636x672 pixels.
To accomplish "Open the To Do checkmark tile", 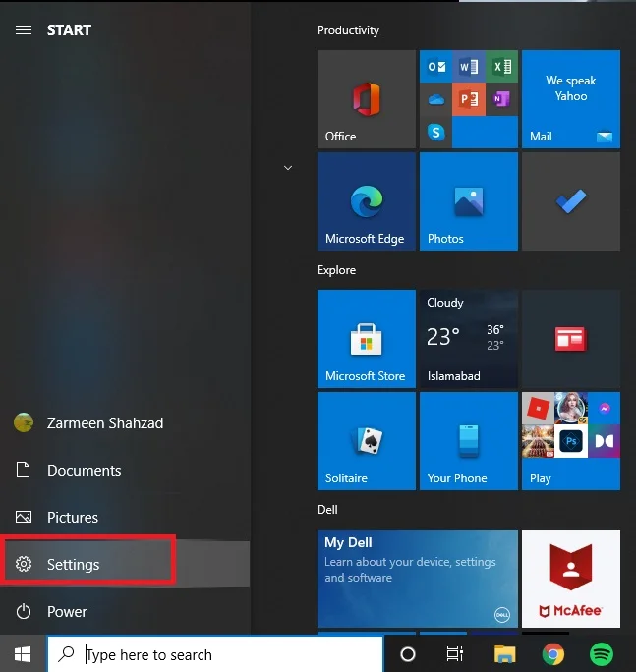I will 571,201.
